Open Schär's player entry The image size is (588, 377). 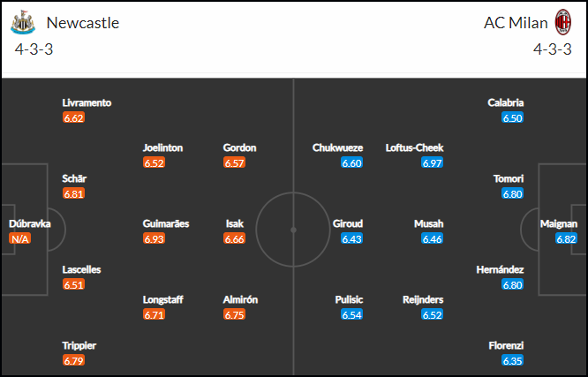coord(74,178)
